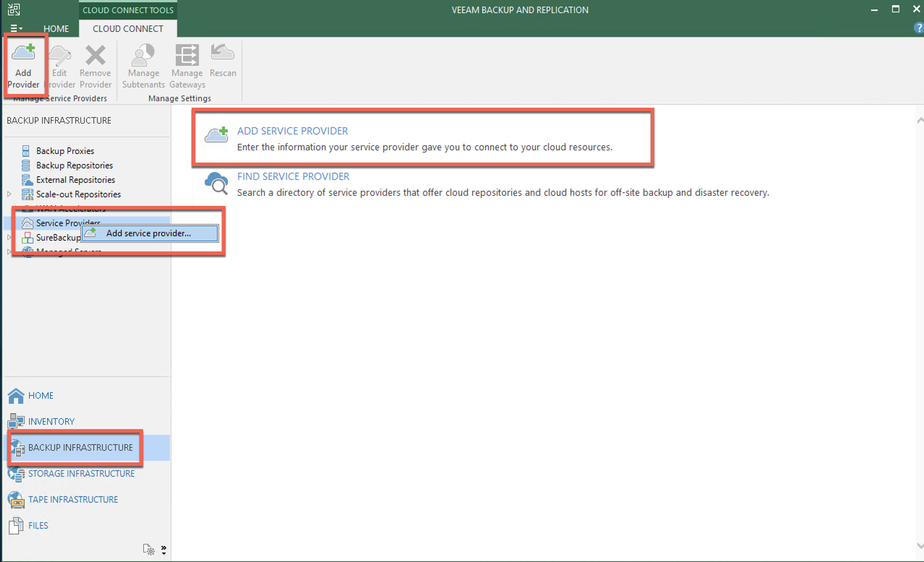Open the Inventory view

click(x=51, y=421)
